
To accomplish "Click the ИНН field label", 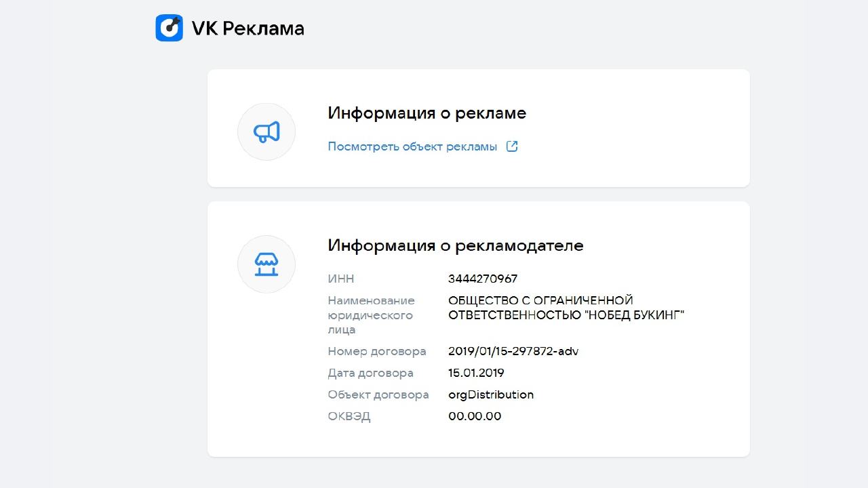I will [x=341, y=279].
